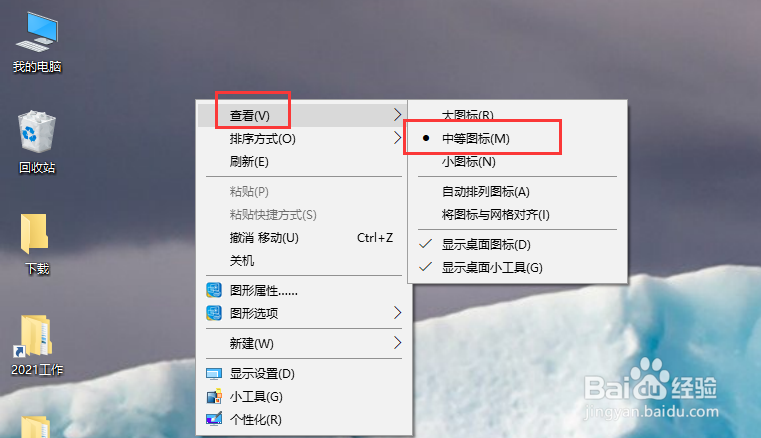Expand the 排序方式(O) submenu arrow
Image resolution: width=761 pixels, height=438 pixels.
click(397, 138)
